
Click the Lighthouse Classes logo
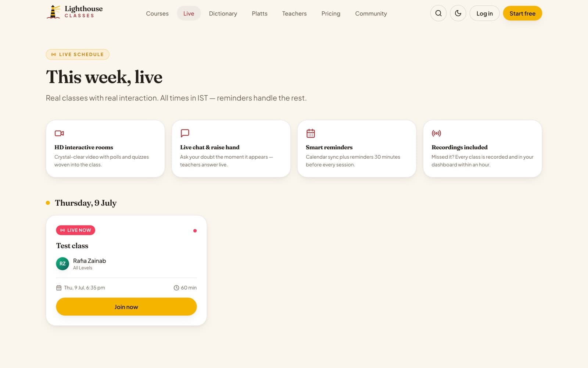pyautogui.click(x=75, y=12)
